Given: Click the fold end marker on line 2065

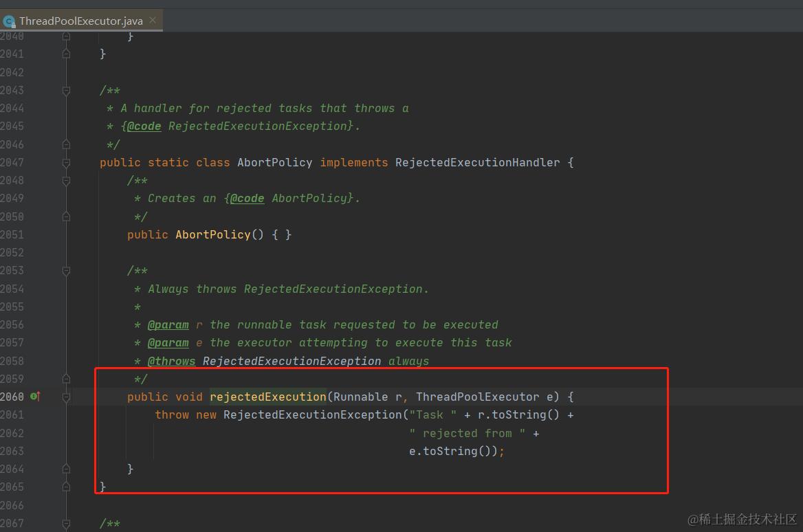Looking at the screenshot, I should point(66,487).
